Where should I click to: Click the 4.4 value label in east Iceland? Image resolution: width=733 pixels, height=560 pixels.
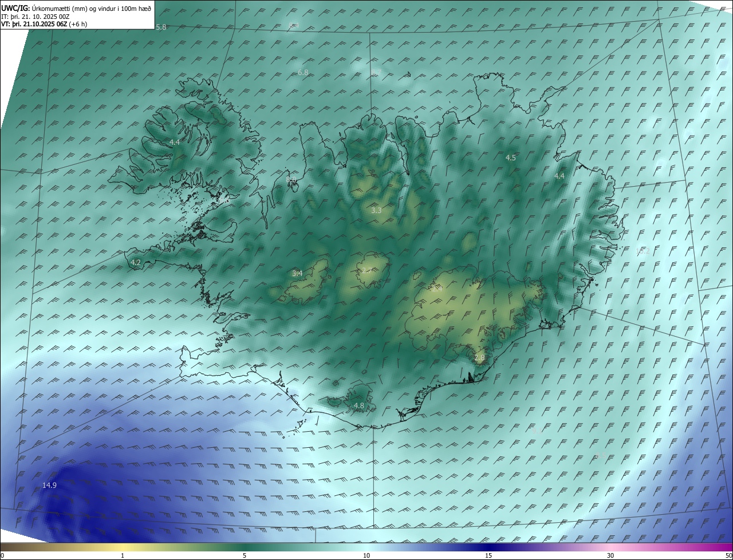[559, 176]
